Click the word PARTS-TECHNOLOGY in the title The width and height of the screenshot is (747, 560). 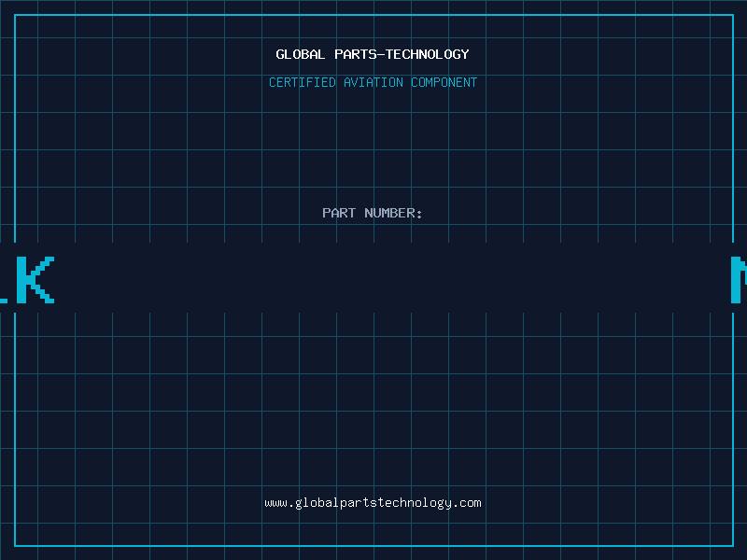(402, 54)
